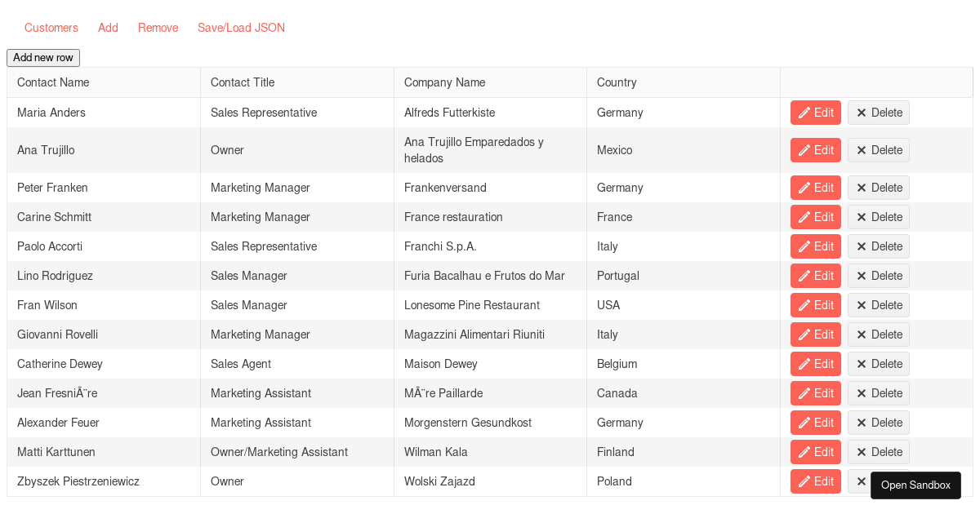This screenshot has height=514, width=980.
Task: Go to the Remove tab
Action: tap(158, 28)
